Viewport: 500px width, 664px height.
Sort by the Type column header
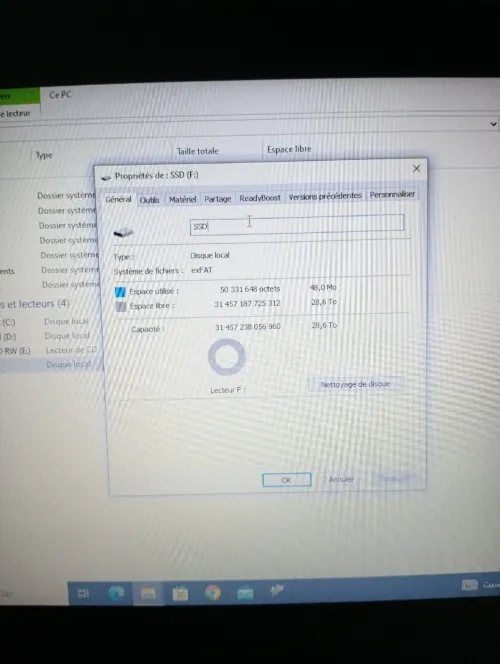[x=44, y=155]
